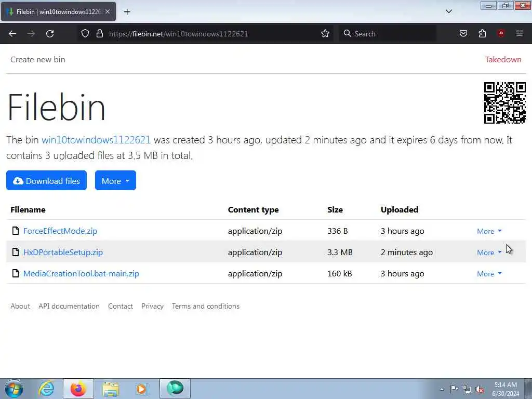
Task: Open the Privacy footer link
Action: [x=152, y=306]
